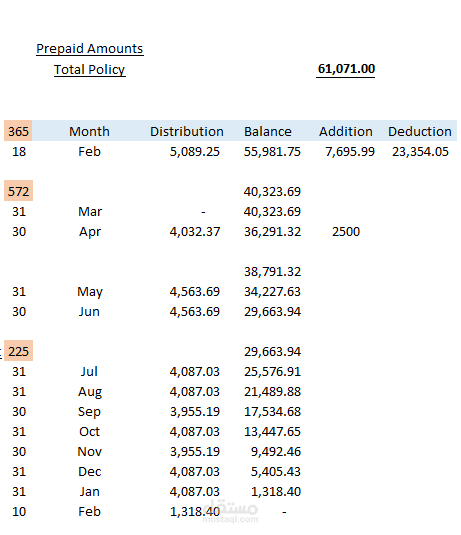
Task: Select the Distribution column header
Action: pos(187,131)
